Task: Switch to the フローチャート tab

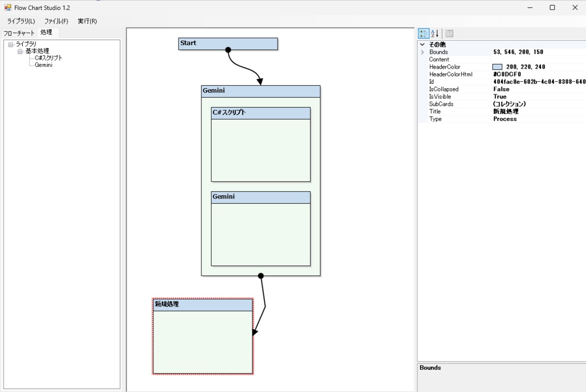Action: click(19, 33)
